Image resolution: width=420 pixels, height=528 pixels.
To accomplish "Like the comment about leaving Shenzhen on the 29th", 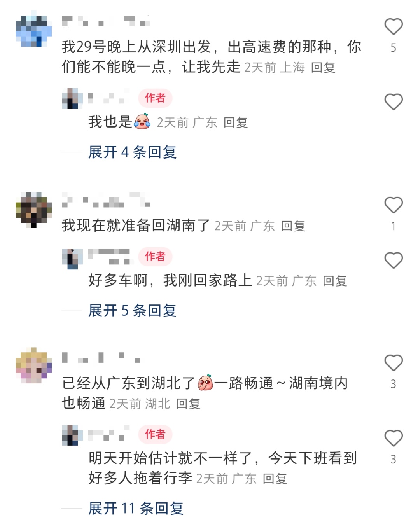I will pyautogui.click(x=394, y=26).
